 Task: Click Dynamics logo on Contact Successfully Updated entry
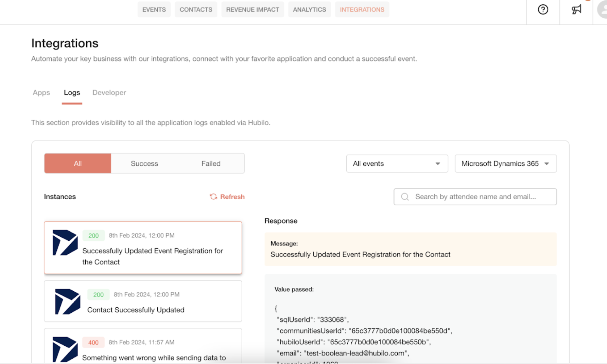click(x=68, y=302)
